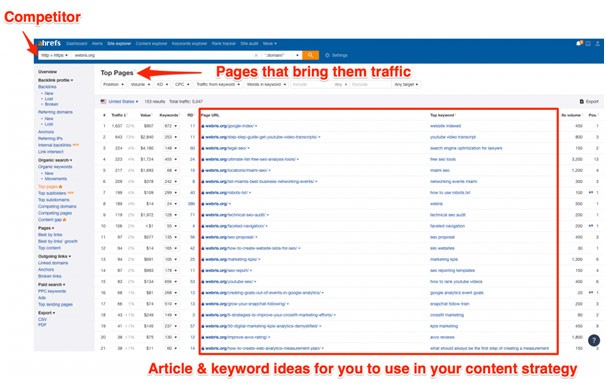The height and width of the screenshot is (383, 606).
Task: Sort by the Keywords column header
Action: (169, 115)
